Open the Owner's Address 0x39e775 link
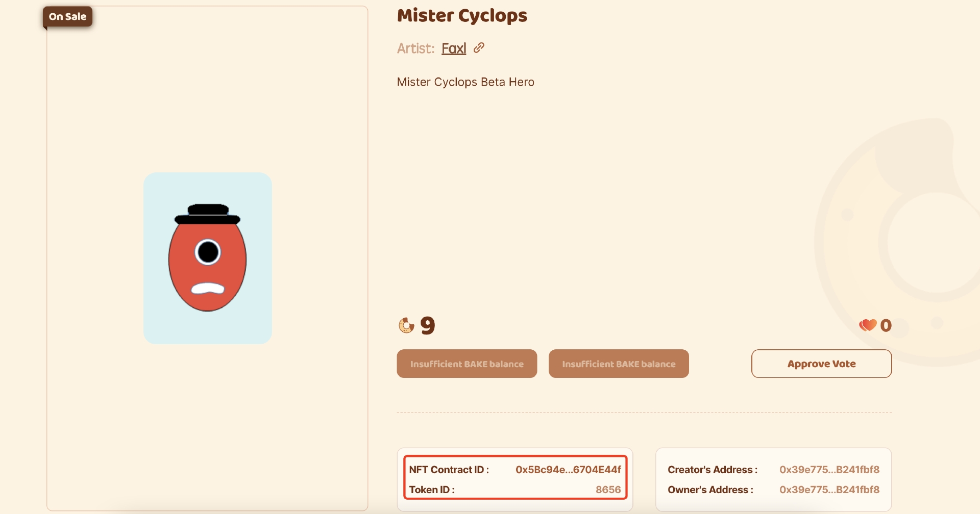 829,490
